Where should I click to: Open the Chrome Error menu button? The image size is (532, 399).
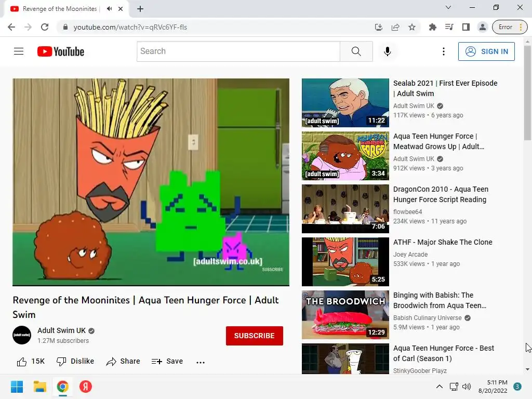coord(510,27)
